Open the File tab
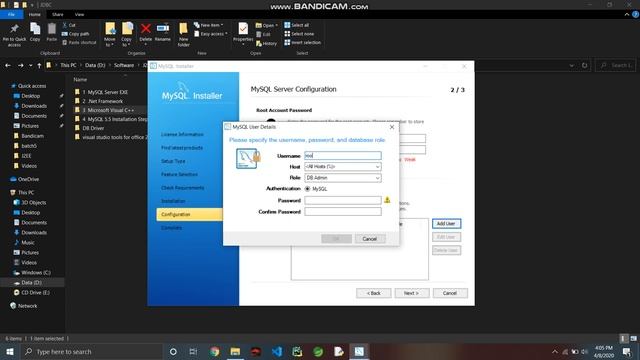The image size is (640, 360). 11,14
